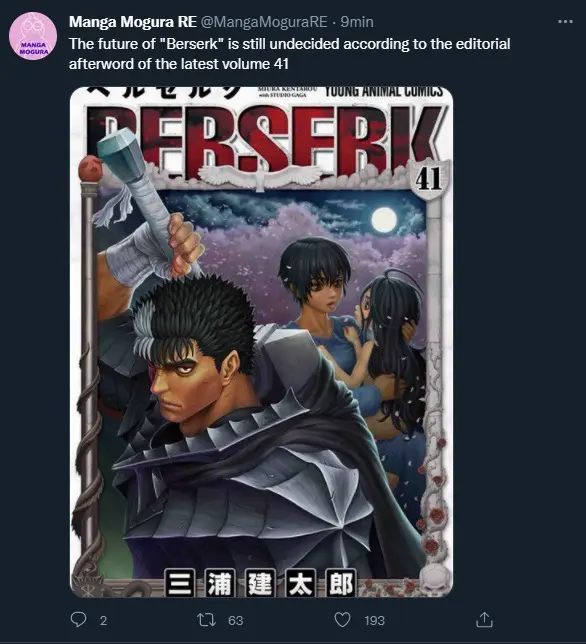This screenshot has width=586, height=644.
Task: Click the volume 41 badge on cover
Action: (x=428, y=179)
